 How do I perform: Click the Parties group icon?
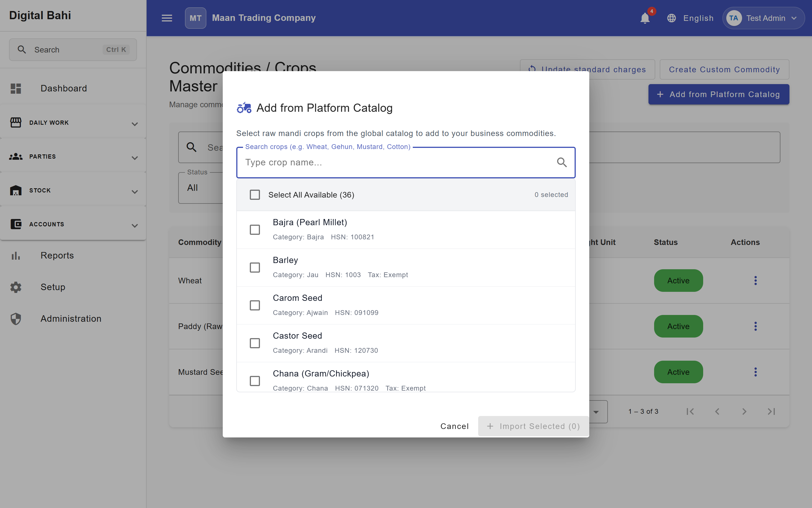(16, 157)
